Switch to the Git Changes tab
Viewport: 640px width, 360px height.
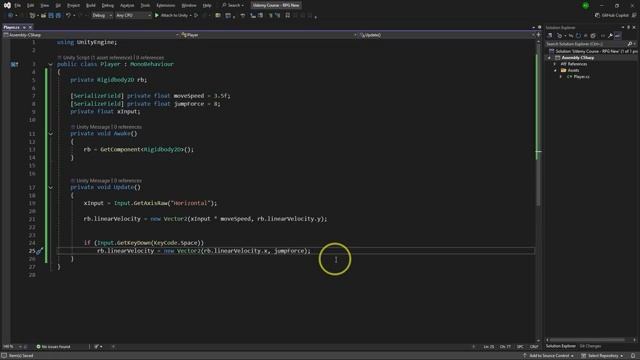pyautogui.click(x=590, y=346)
